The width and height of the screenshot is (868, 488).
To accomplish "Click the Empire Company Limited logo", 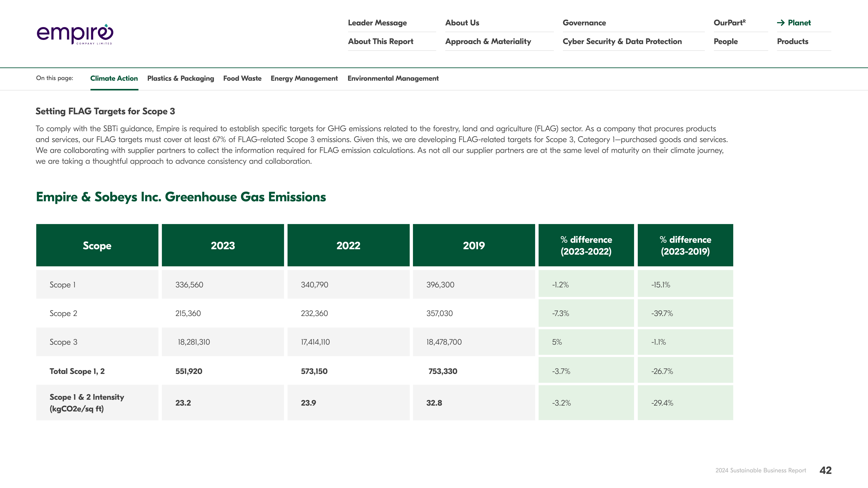I will pos(75,34).
